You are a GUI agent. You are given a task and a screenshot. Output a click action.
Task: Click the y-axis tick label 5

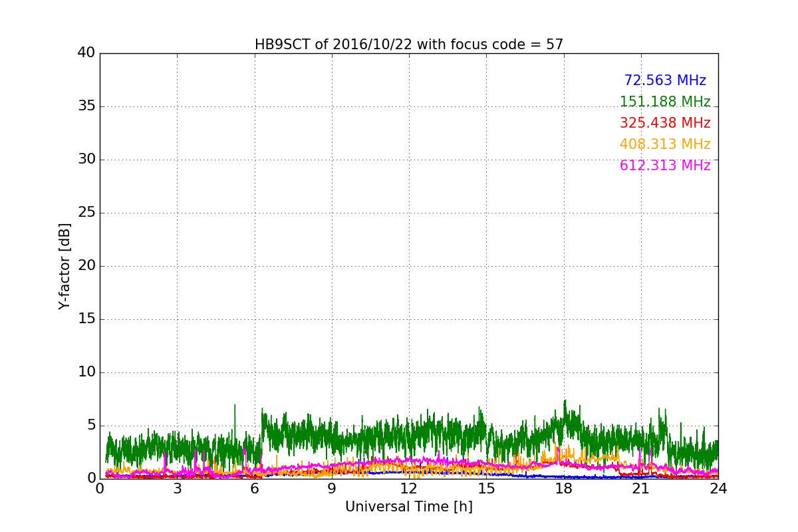[x=90, y=426]
